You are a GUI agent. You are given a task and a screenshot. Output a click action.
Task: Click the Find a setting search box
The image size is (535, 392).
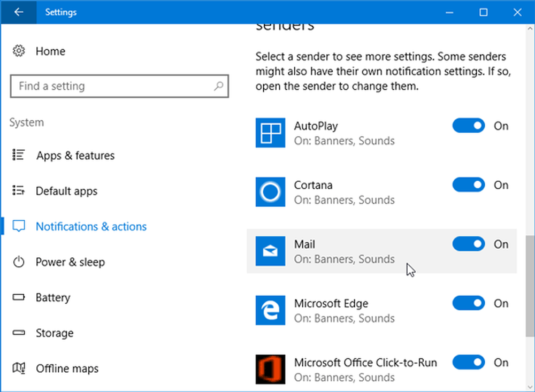(x=112, y=86)
